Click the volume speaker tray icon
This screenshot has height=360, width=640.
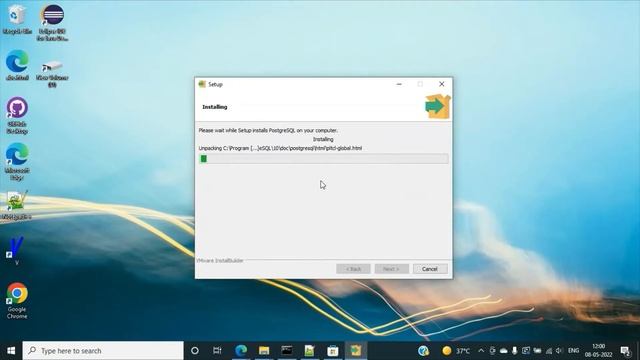[x=559, y=351]
